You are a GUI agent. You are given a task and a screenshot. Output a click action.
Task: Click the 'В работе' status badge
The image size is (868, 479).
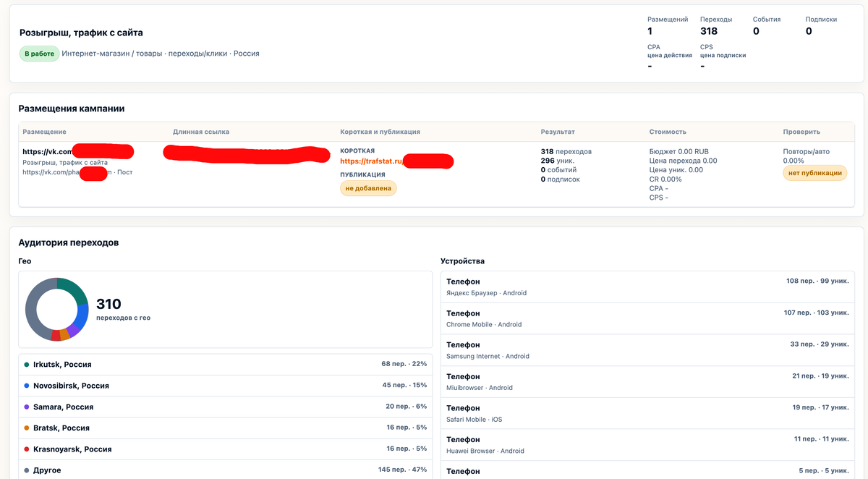coord(39,54)
